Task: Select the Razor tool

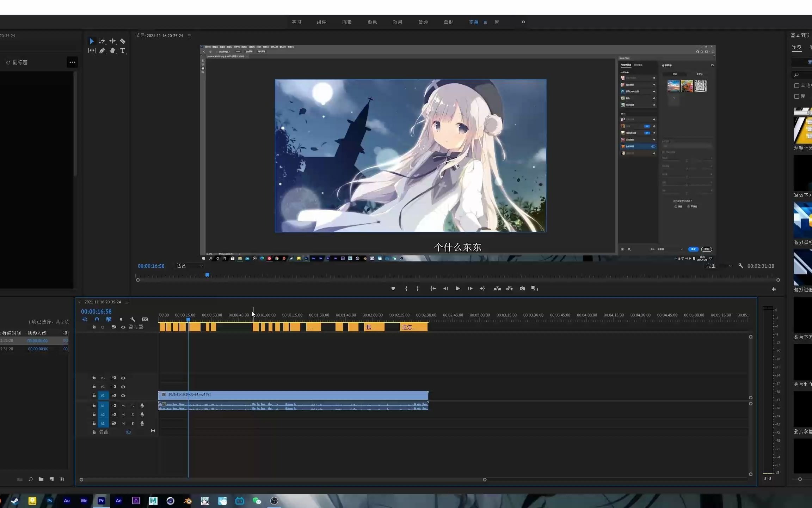Action: click(x=123, y=41)
